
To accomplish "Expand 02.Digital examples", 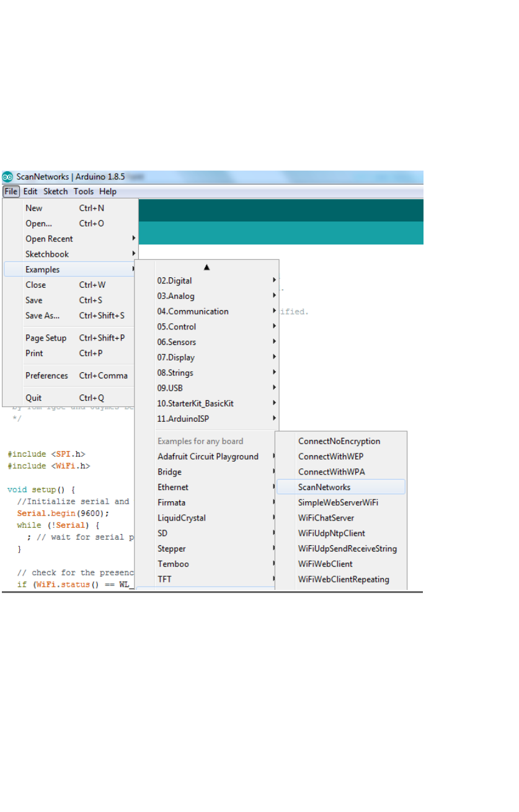I will (207, 281).
